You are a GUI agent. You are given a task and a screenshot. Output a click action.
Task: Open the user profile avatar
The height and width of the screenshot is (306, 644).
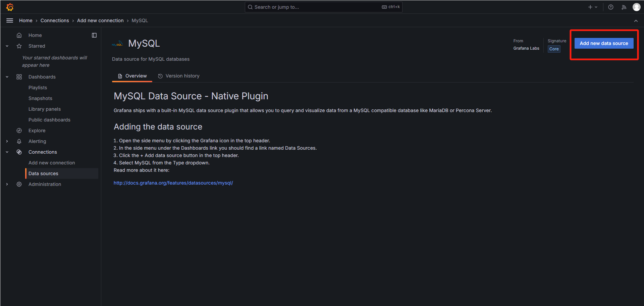pos(637,7)
